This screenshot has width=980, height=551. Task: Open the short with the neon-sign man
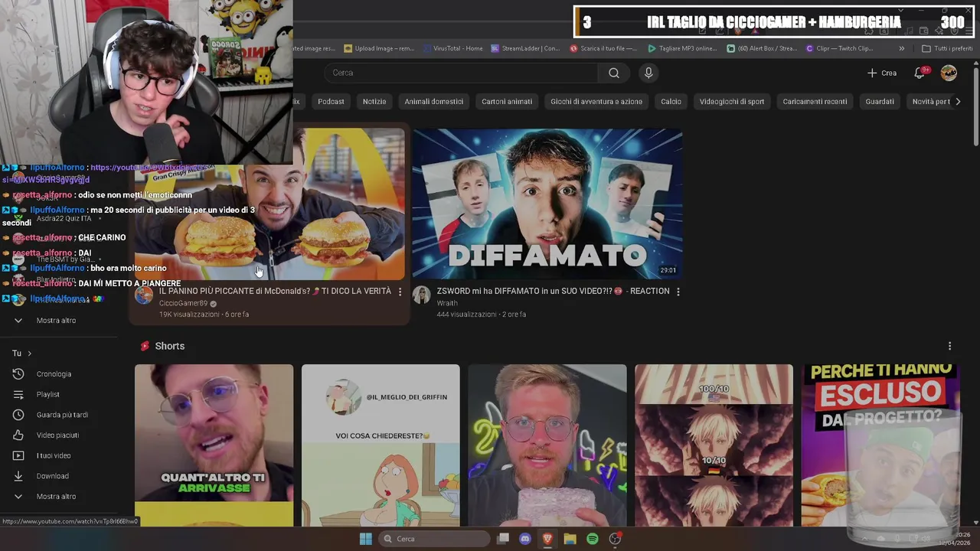click(x=547, y=445)
